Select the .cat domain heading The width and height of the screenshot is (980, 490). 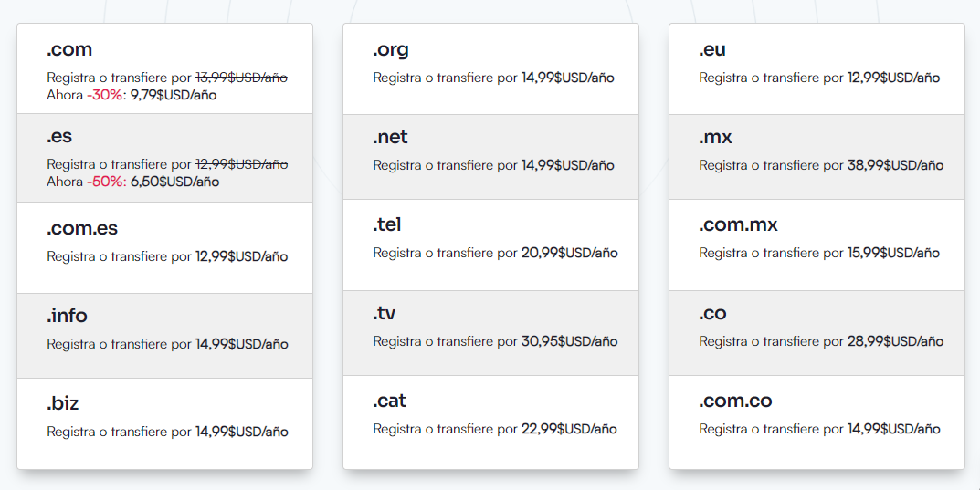(389, 400)
